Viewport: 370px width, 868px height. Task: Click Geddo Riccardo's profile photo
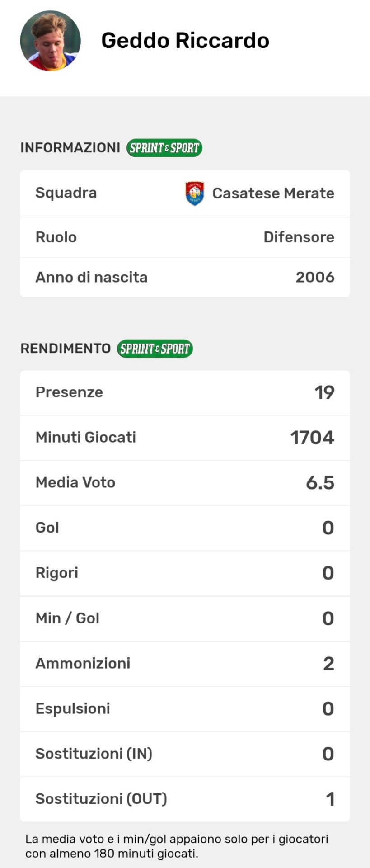pos(51,41)
